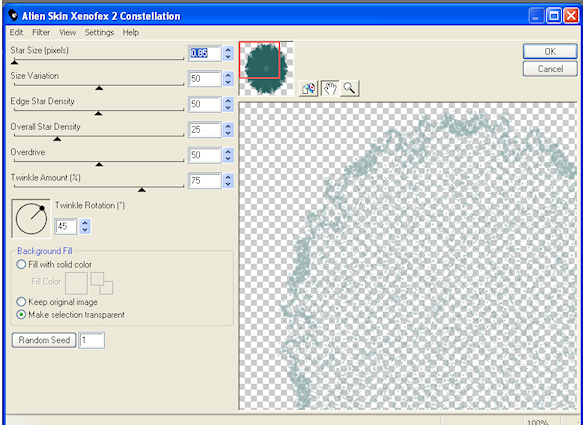Raise Twinkle Rotation value using the spinner

[x=85, y=223]
